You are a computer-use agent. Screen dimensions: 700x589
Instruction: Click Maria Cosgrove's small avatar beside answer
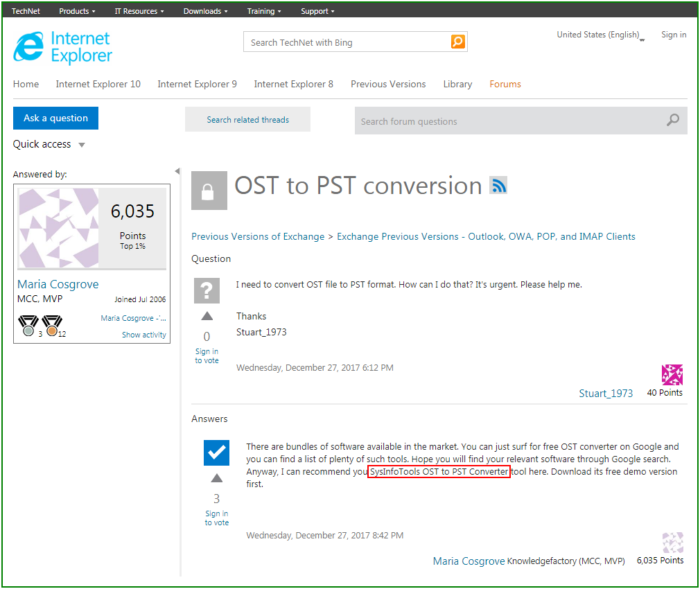pyautogui.click(x=673, y=543)
